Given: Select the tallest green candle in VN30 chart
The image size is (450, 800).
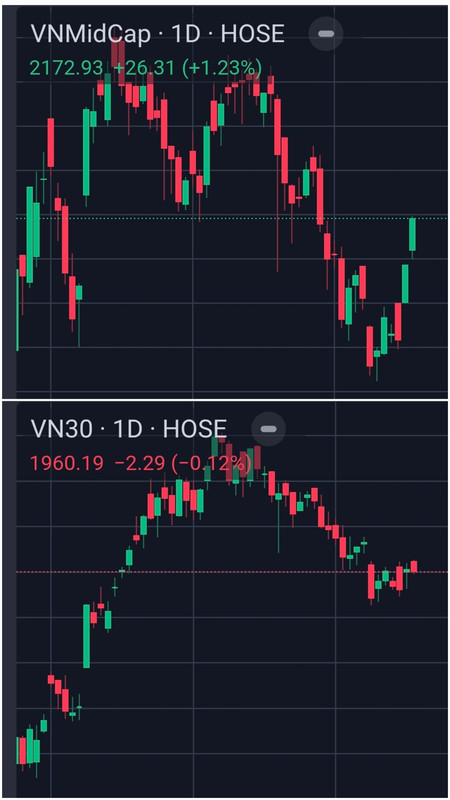Looking at the screenshot, I should [x=87, y=636].
